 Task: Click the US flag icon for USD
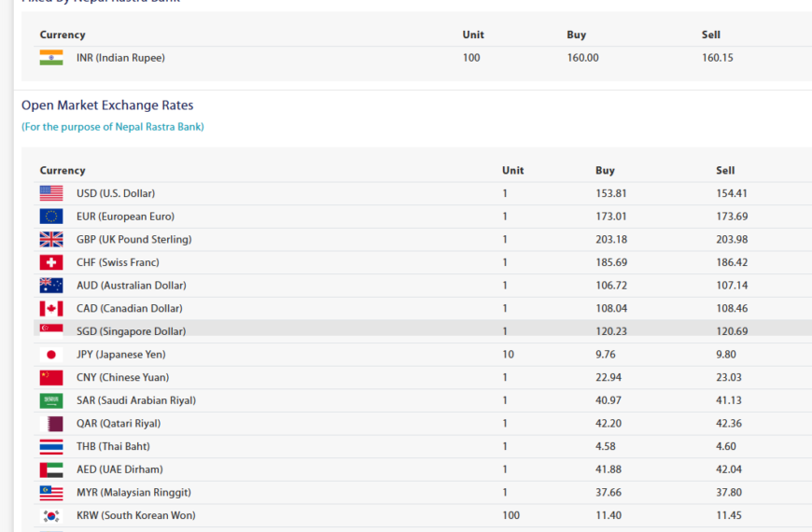(x=51, y=193)
